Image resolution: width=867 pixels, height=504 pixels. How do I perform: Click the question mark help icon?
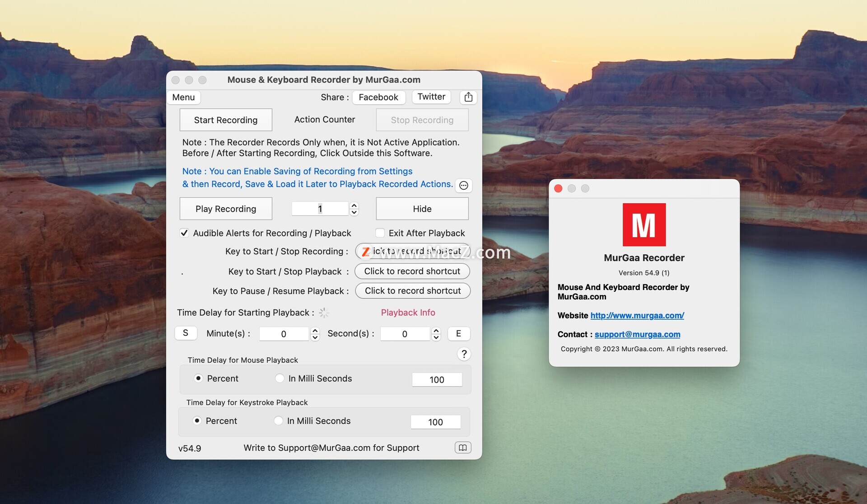coord(464,354)
